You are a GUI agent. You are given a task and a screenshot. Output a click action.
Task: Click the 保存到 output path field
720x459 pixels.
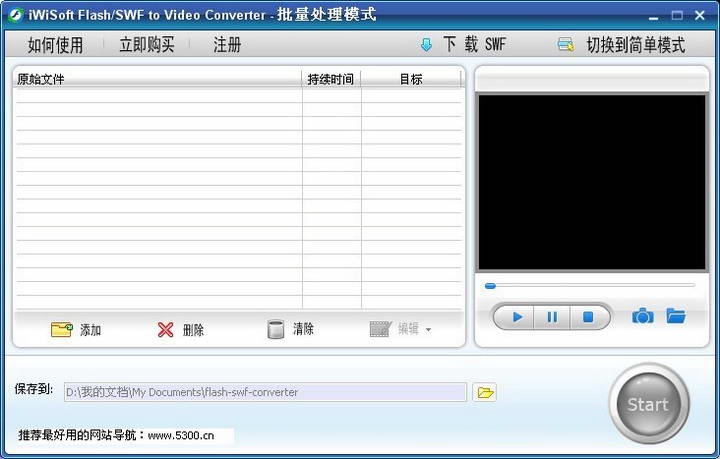265,392
